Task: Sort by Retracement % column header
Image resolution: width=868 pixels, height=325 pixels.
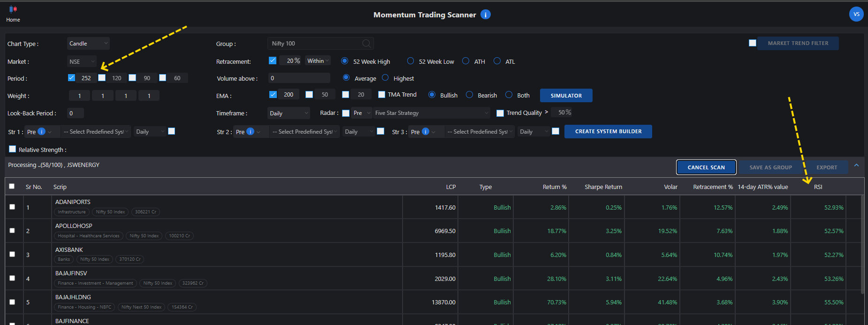Action: [713, 187]
